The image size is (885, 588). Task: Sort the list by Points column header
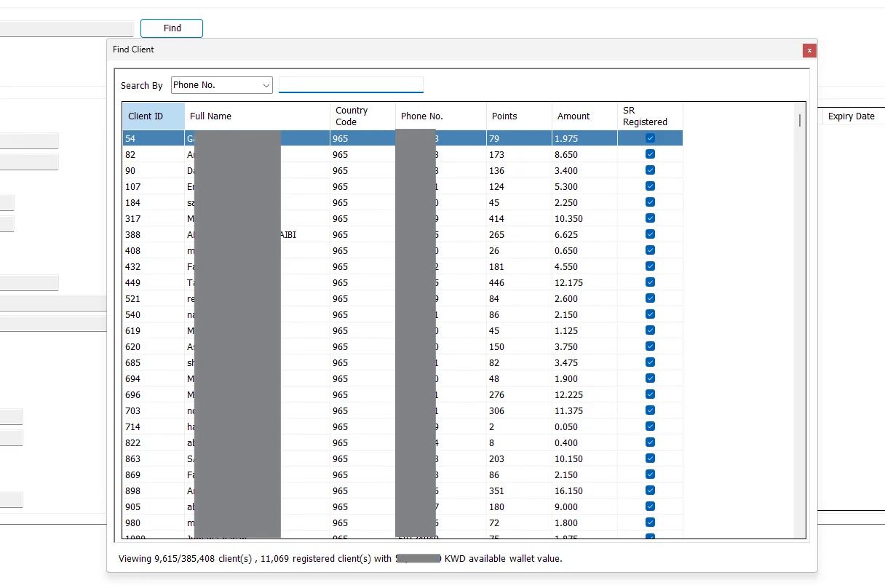tap(520, 116)
